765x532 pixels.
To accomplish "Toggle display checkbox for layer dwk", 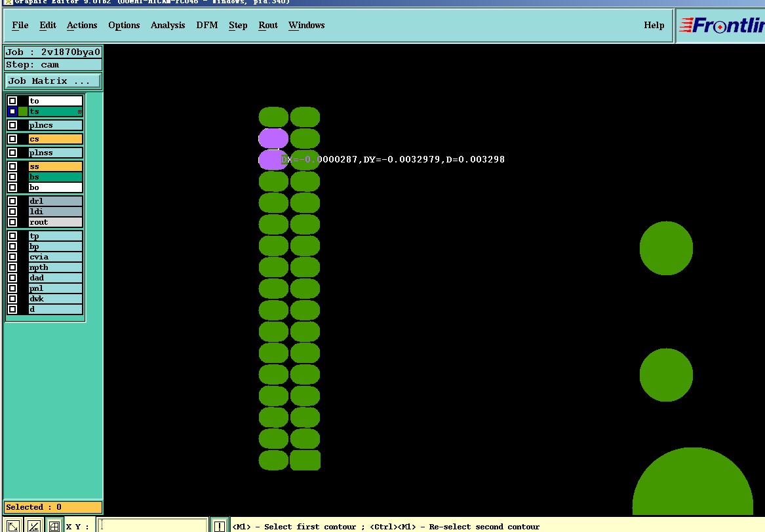I will click(12, 299).
